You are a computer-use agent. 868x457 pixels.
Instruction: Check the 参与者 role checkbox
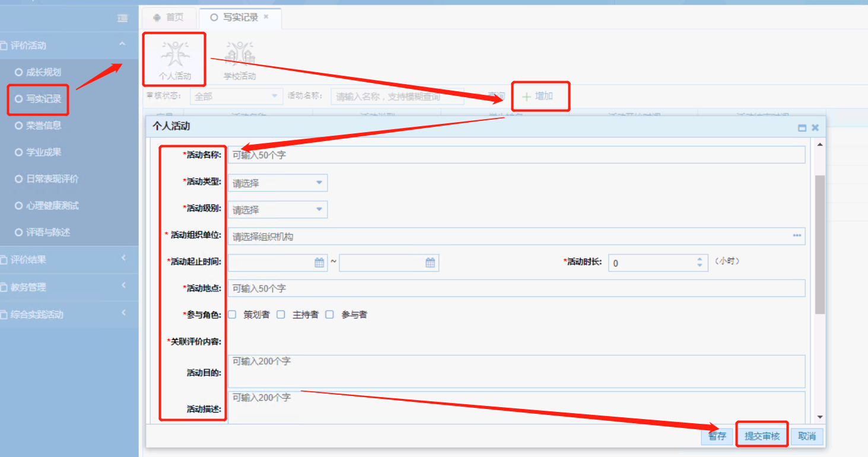(x=329, y=314)
